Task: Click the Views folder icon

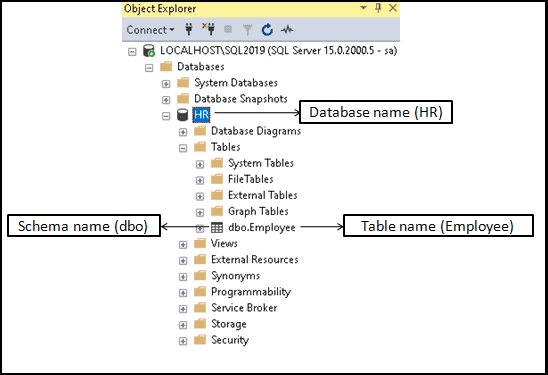Action: coord(200,243)
